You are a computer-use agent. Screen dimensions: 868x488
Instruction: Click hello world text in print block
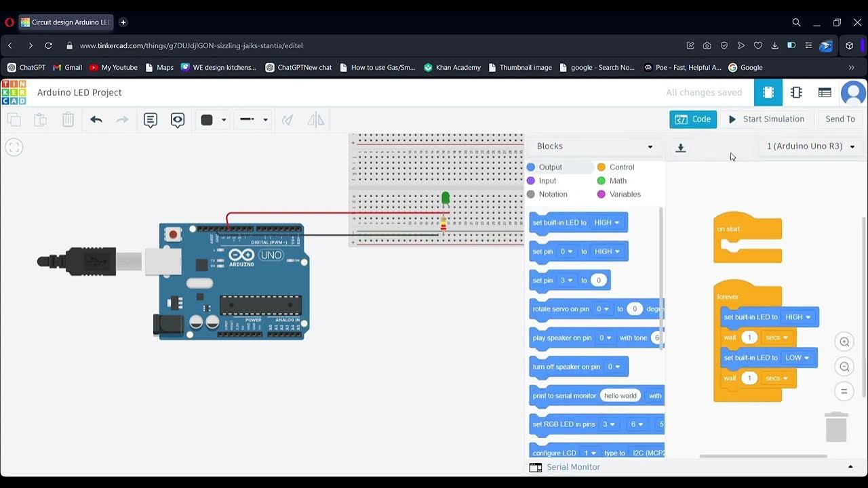coord(620,396)
